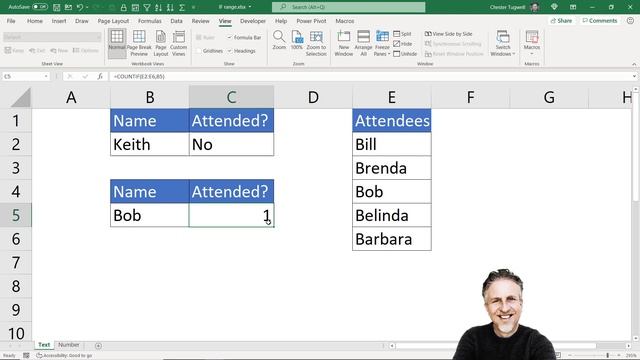Click the Search box in title bar

(x=349, y=7)
